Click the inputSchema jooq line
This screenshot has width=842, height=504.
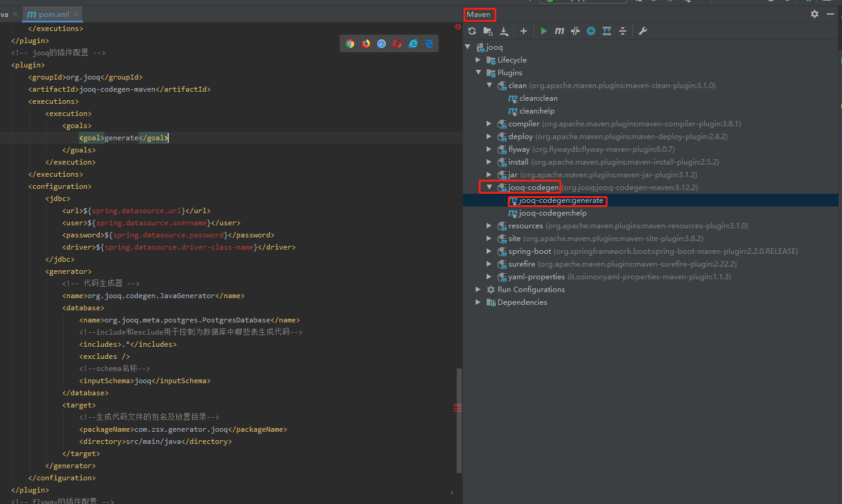pyautogui.click(x=145, y=381)
